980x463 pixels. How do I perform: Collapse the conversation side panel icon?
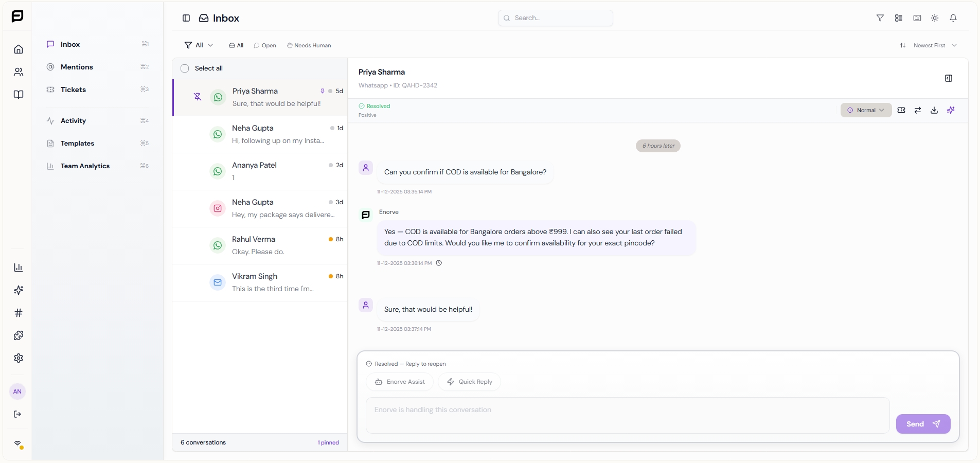click(x=948, y=78)
